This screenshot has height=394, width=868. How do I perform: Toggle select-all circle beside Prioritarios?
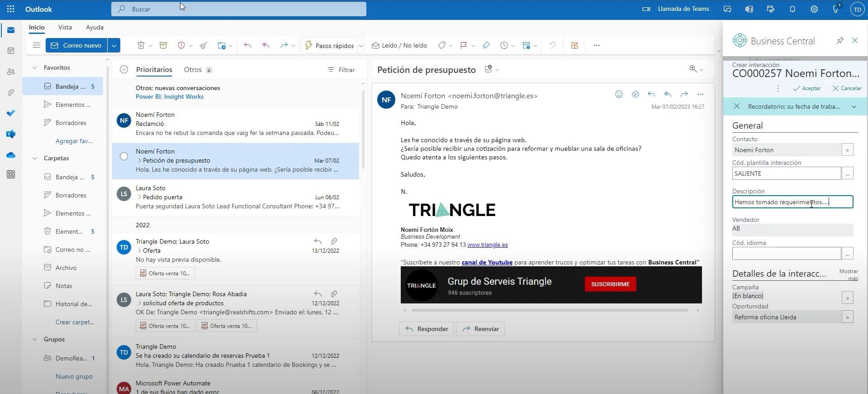[124, 70]
